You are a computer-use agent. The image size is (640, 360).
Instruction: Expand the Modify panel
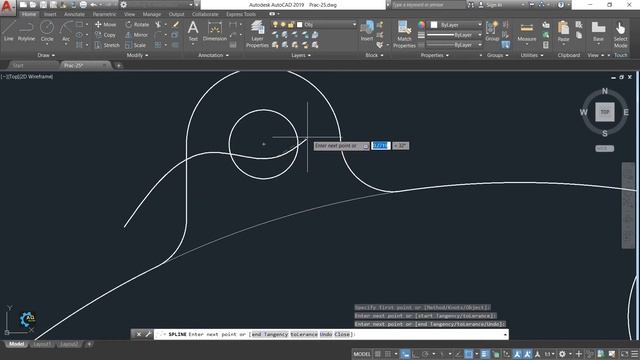coord(138,55)
